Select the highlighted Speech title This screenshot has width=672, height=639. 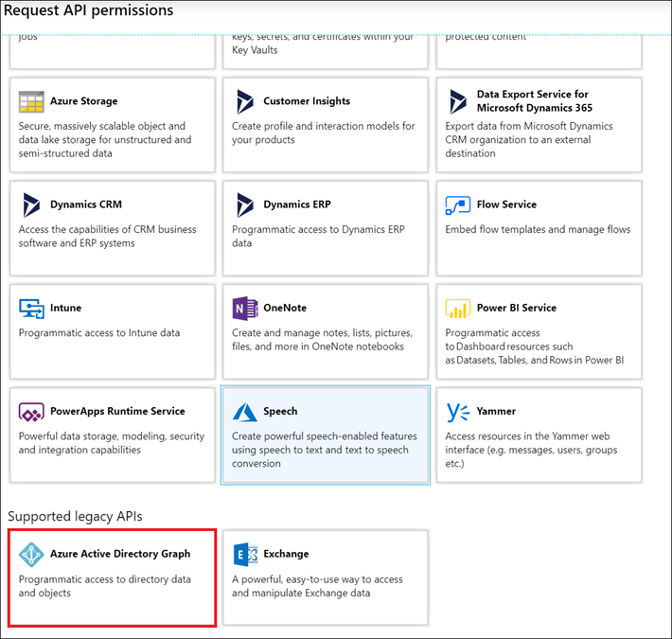280,411
